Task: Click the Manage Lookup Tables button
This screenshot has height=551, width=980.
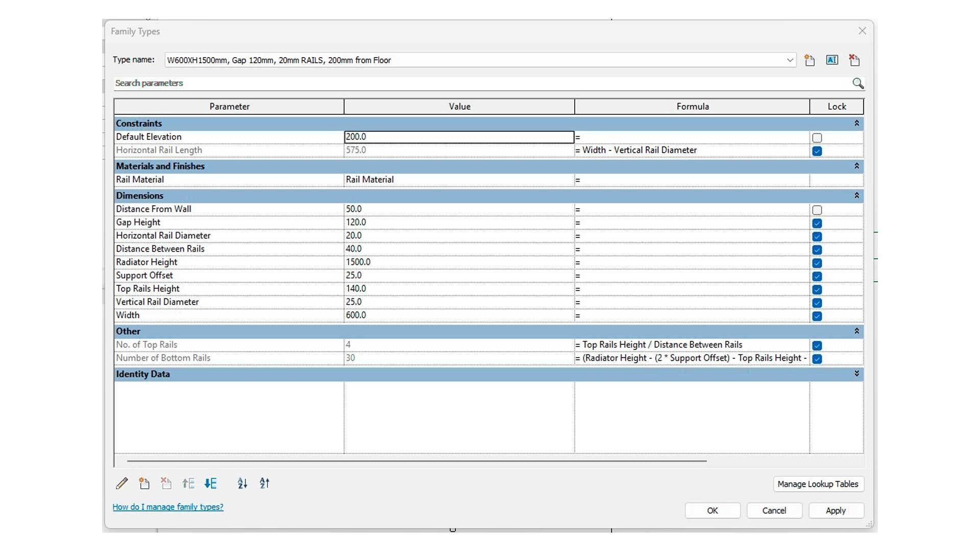Action: 818,484
